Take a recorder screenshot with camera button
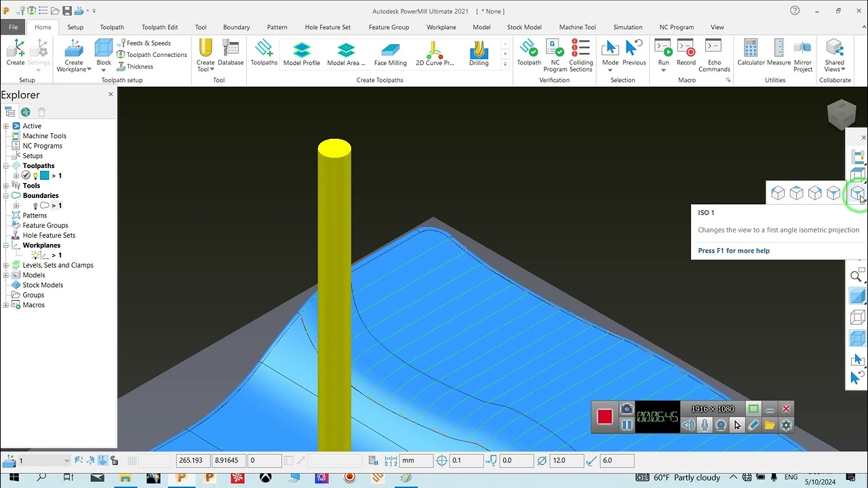868x488 pixels. coord(627,409)
